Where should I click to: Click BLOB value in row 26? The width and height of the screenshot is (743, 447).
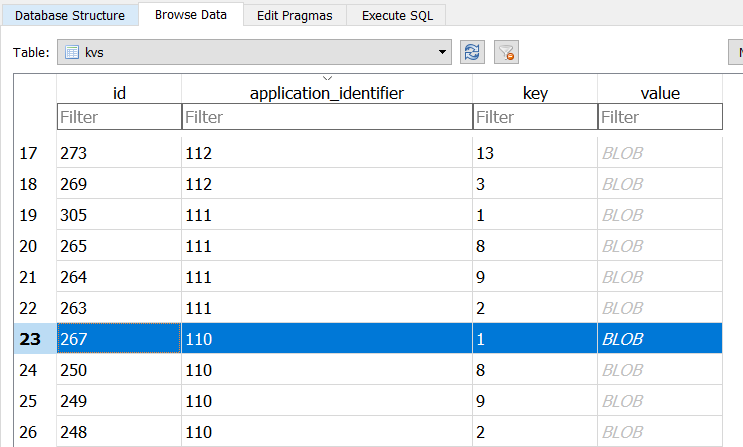660,432
